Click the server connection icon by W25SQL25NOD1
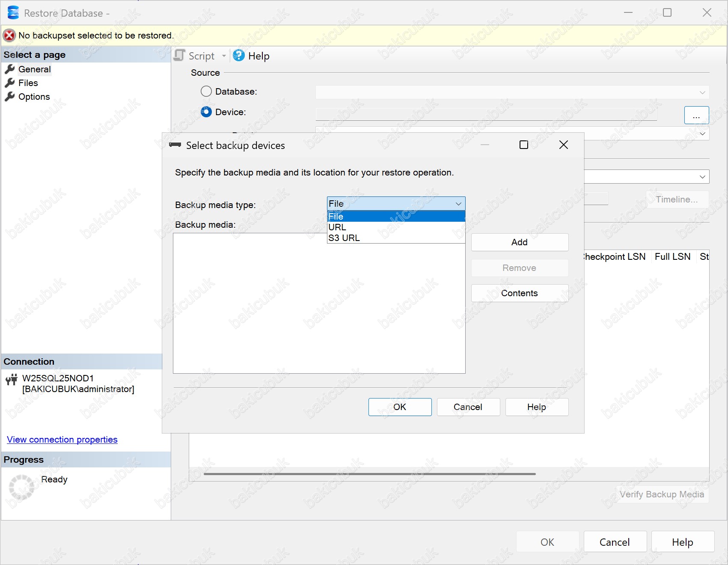728x565 pixels. [x=12, y=380]
